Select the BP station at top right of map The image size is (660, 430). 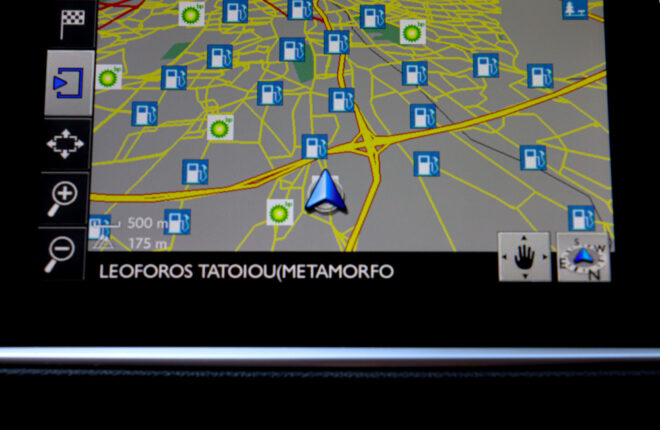(411, 32)
